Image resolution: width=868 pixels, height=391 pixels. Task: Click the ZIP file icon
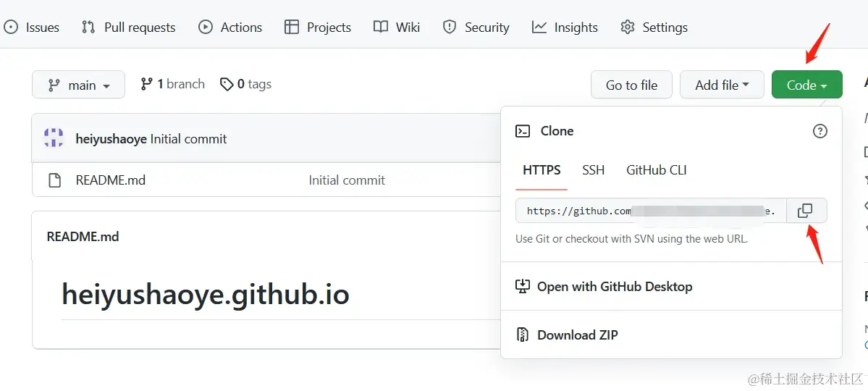coord(523,335)
